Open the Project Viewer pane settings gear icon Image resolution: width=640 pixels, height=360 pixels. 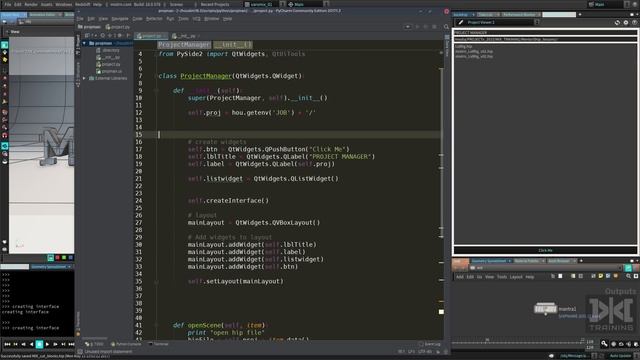[x=626, y=22]
